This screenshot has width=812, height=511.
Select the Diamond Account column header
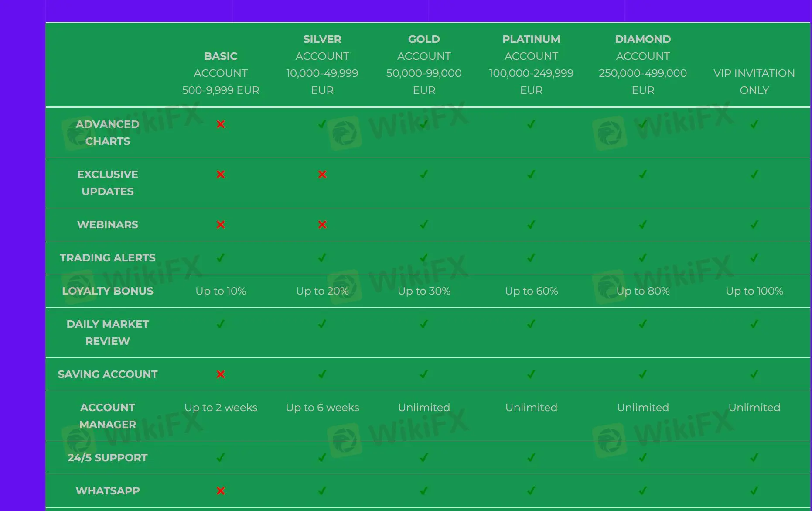[x=643, y=65]
